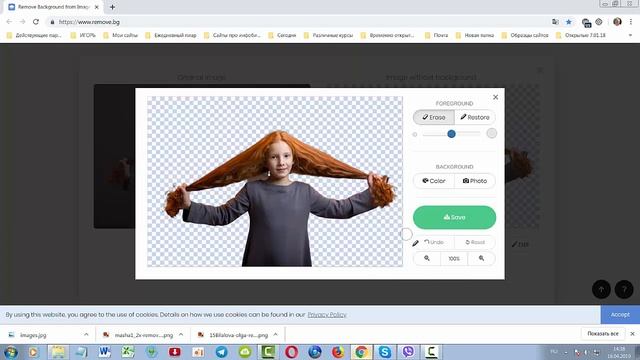Reset all edits to the image
The height and width of the screenshot is (360, 640).
pos(475,242)
